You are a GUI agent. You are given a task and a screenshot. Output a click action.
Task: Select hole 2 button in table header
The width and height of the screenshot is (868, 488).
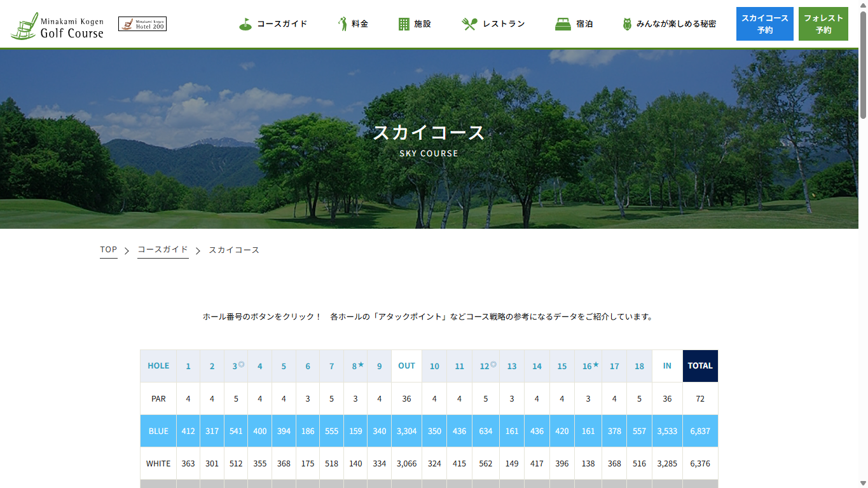[212, 366]
